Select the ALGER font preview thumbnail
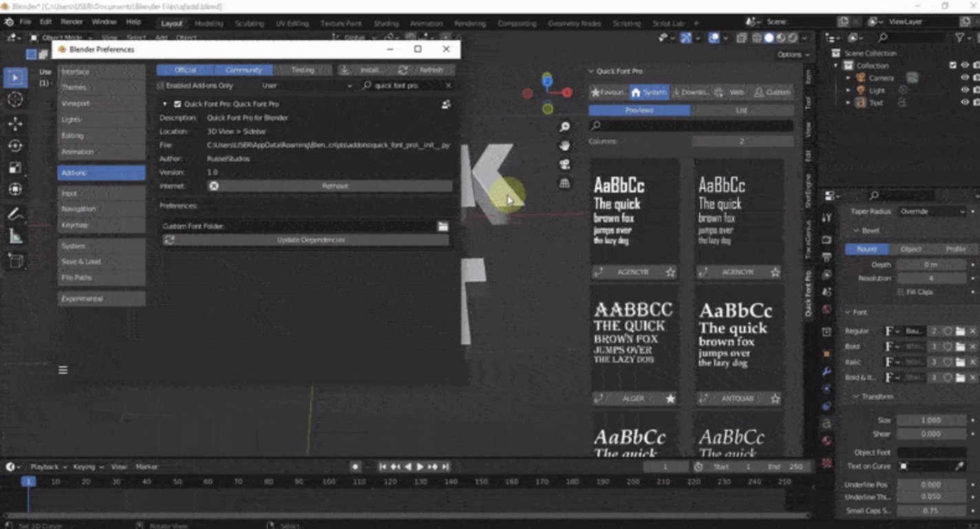The width and height of the screenshot is (980, 529). [x=634, y=338]
